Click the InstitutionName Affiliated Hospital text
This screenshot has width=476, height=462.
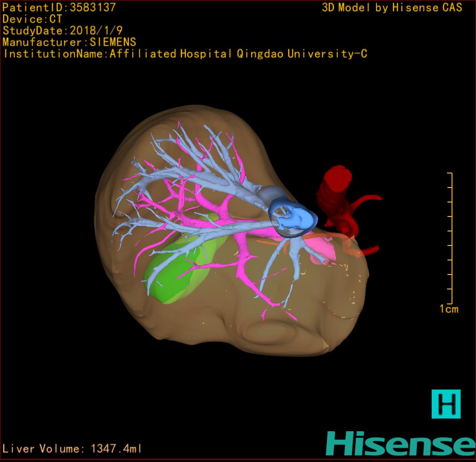coord(185,54)
